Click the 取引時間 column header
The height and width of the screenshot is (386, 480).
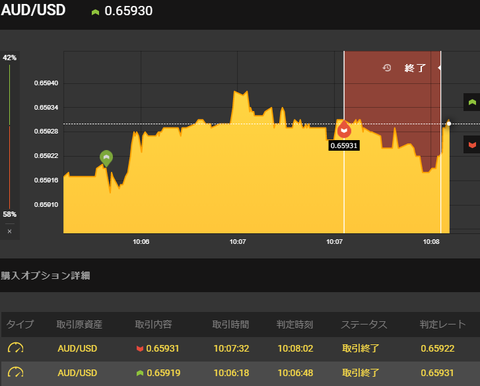pos(231,324)
